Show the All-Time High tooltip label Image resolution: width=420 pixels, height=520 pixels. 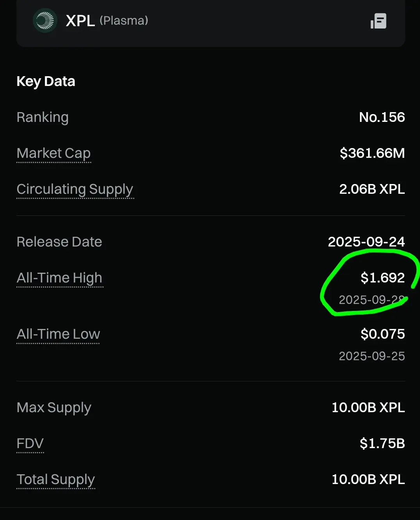click(x=59, y=278)
